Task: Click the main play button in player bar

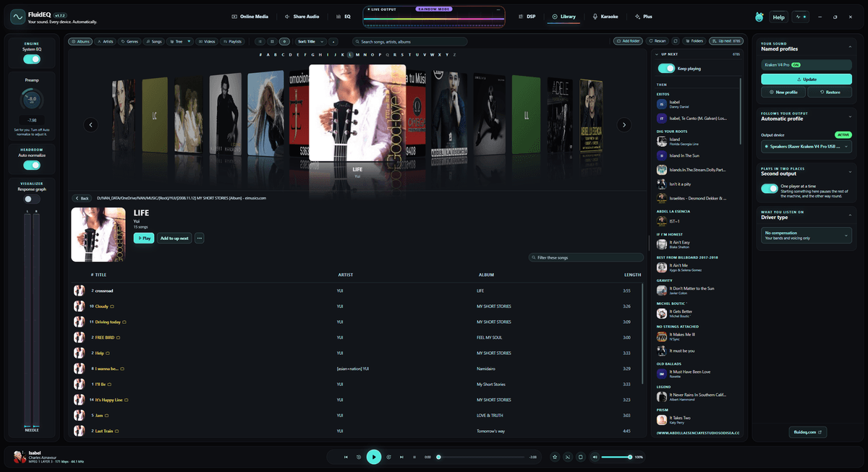Action: click(374, 457)
